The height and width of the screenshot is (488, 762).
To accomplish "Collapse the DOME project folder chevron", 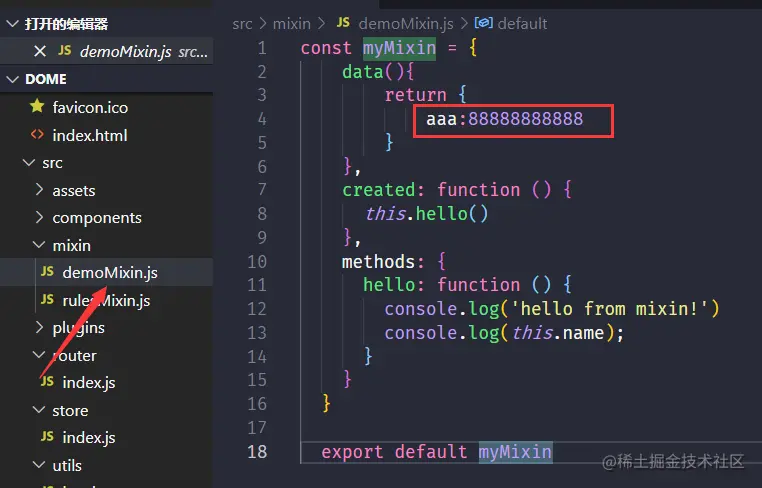I will 12,79.
